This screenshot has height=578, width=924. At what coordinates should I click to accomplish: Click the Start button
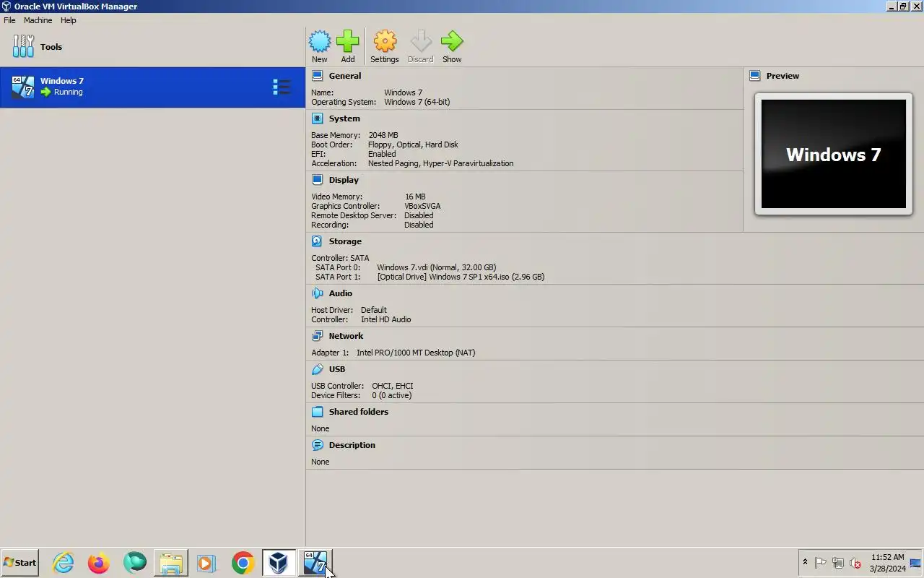tap(19, 563)
